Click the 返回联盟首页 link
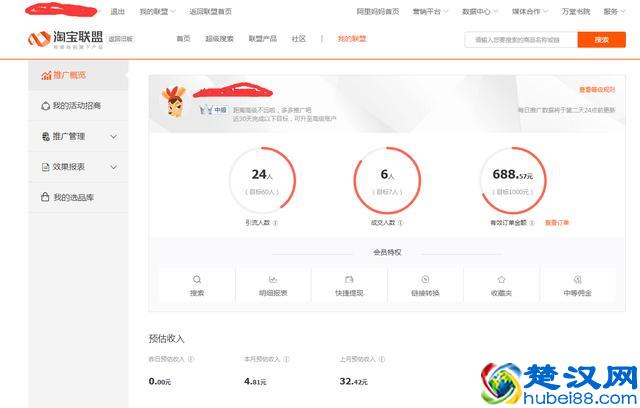 coord(210,12)
